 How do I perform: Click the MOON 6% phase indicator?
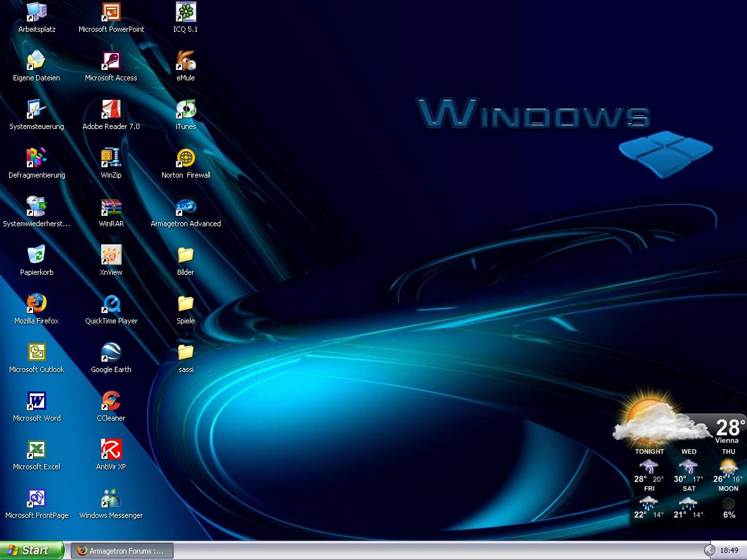click(x=728, y=502)
